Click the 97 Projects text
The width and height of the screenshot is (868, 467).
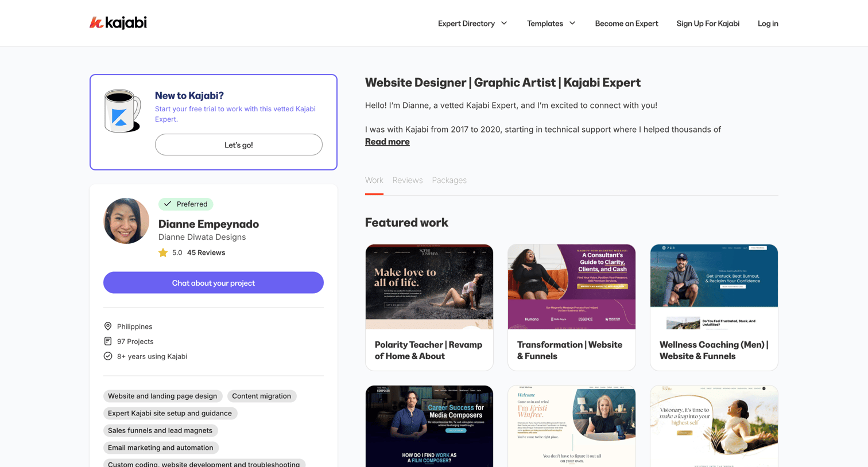click(x=135, y=341)
